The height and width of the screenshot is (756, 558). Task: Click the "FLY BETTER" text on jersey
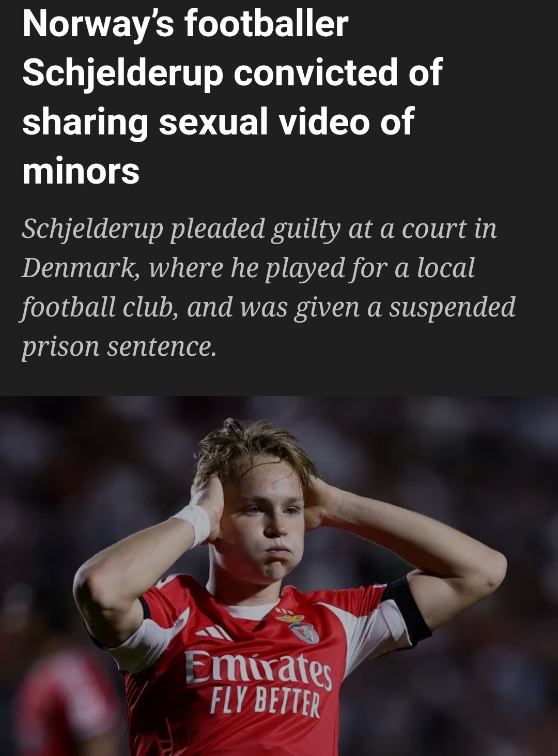pos(265,702)
